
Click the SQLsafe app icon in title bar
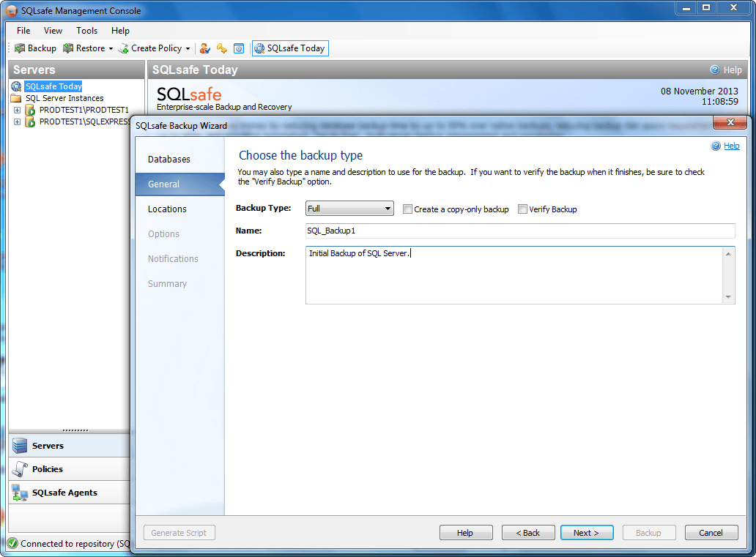click(12, 10)
